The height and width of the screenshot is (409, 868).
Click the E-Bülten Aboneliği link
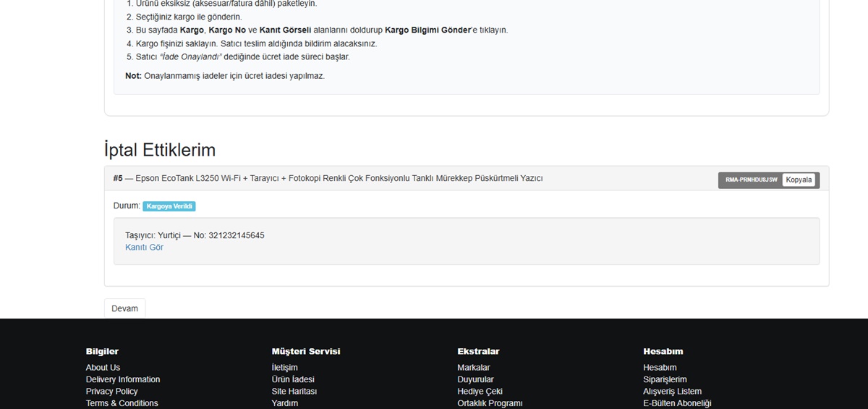click(677, 403)
